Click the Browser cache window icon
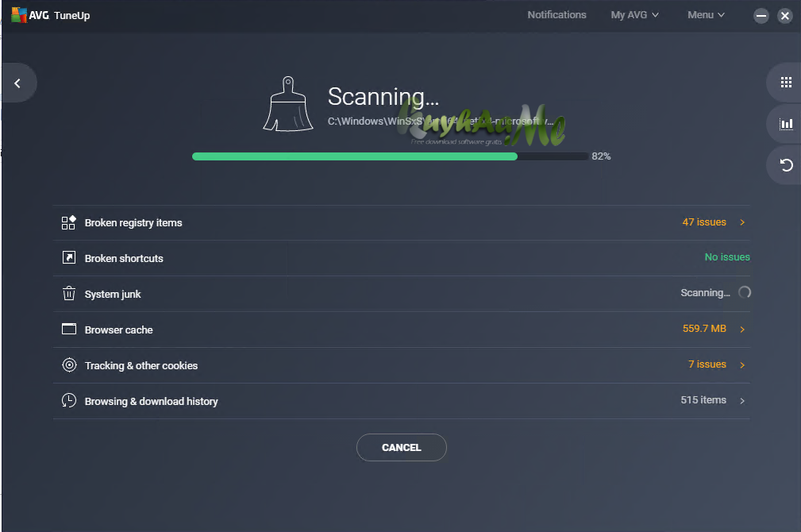The width and height of the screenshot is (801, 532). pos(68,329)
